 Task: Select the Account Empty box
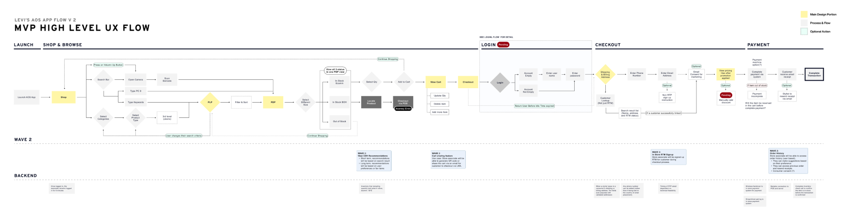529,74
